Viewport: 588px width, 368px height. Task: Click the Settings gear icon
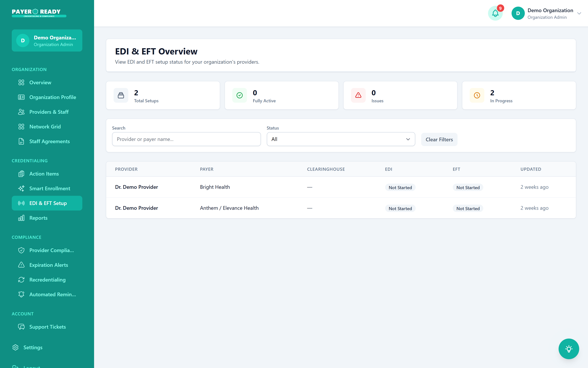[16, 347]
